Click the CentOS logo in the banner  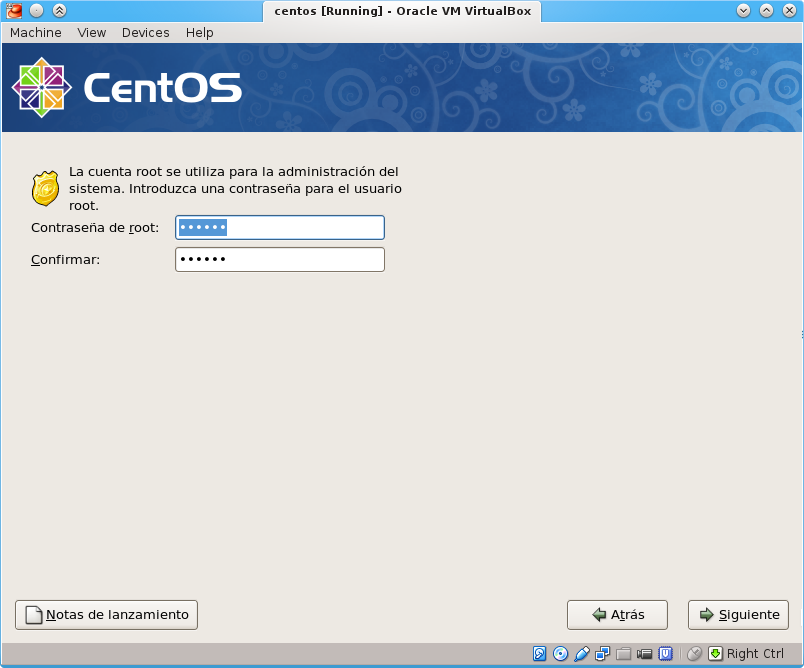click(x=127, y=87)
